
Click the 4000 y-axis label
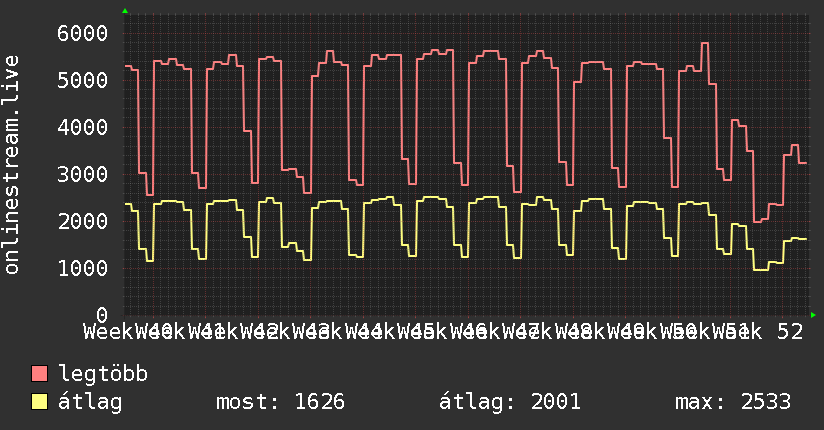point(83,127)
